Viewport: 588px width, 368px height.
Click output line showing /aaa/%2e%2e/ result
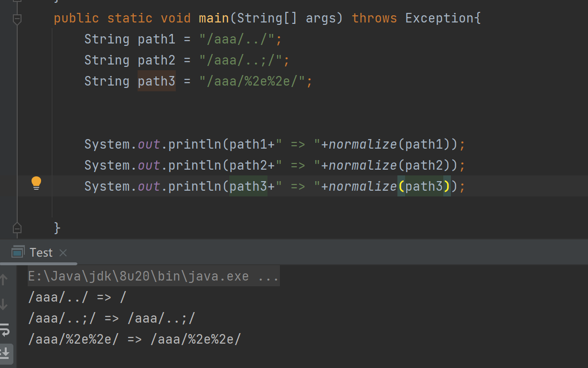pyautogui.click(x=135, y=339)
